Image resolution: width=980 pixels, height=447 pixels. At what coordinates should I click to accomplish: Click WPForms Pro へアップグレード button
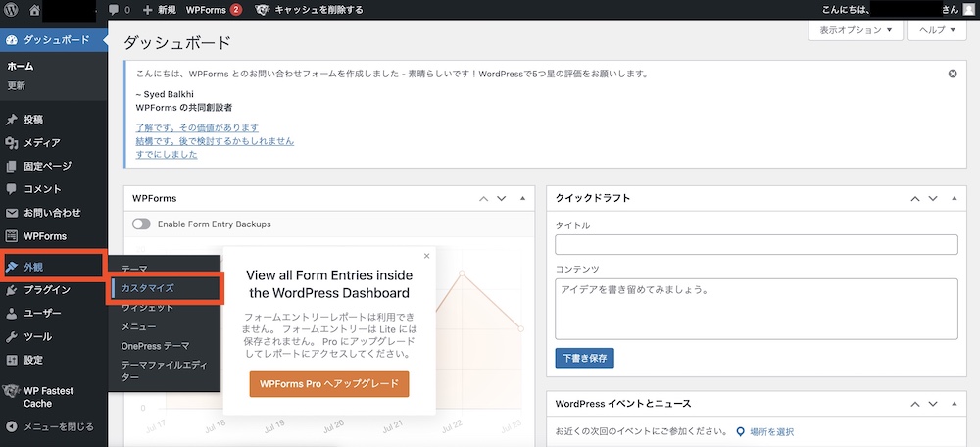[328, 384]
